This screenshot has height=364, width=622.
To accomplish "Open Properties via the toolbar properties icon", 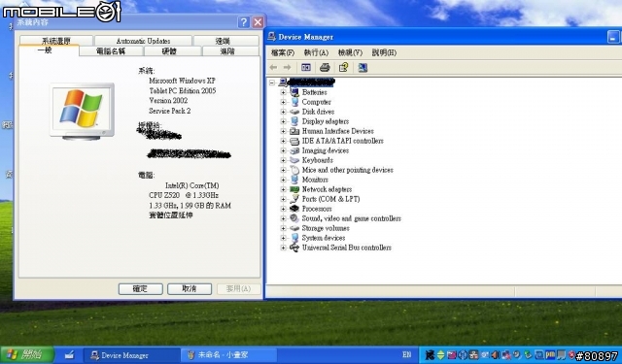I will click(x=343, y=67).
